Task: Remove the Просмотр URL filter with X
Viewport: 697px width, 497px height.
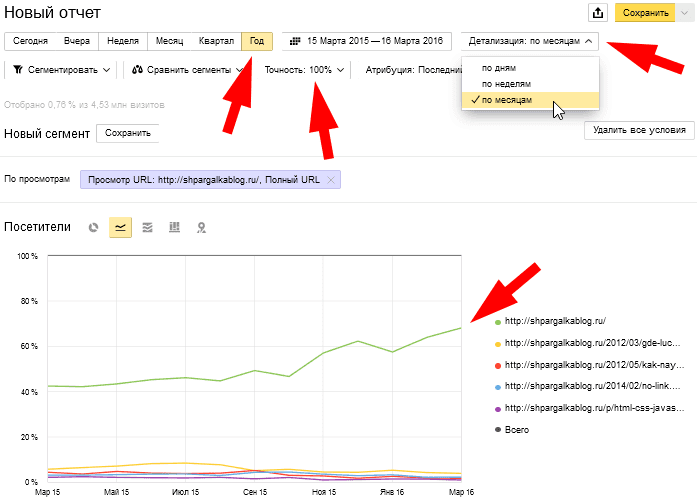Action: click(x=331, y=179)
